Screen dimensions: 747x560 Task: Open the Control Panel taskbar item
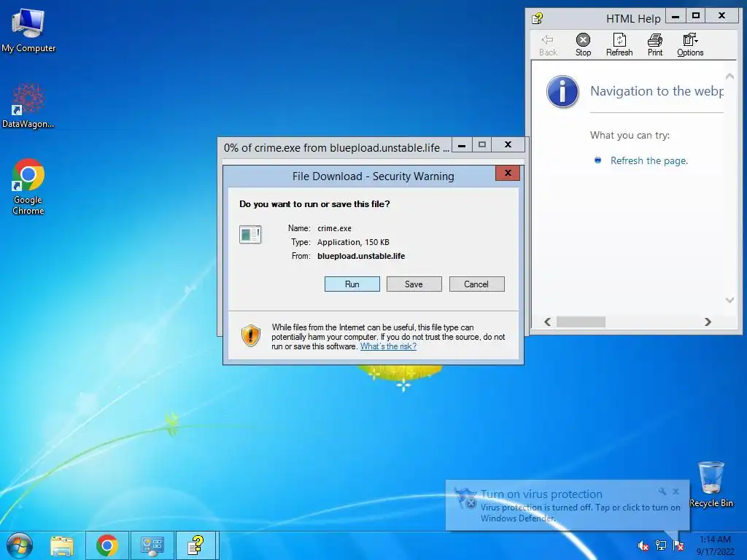pyautogui.click(x=152, y=545)
